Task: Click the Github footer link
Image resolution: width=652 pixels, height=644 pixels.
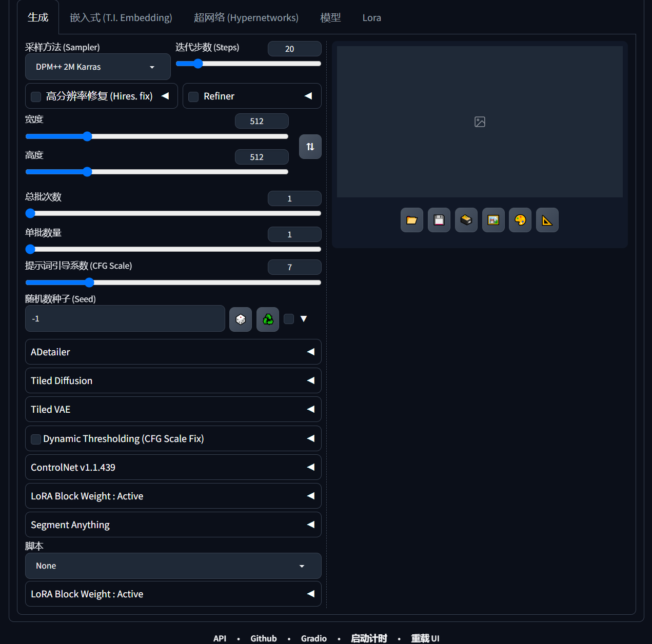Action: pyautogui.click(x=263, y=638)
